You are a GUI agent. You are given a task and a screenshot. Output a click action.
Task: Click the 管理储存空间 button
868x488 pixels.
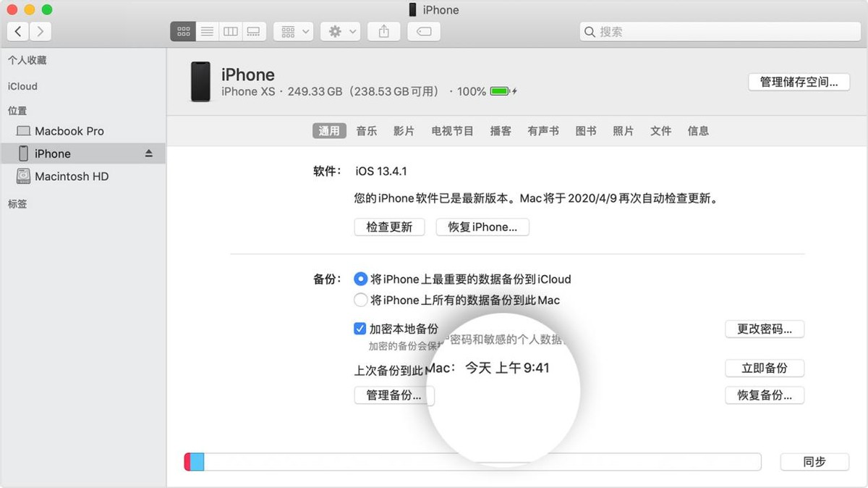click(799, 81)
